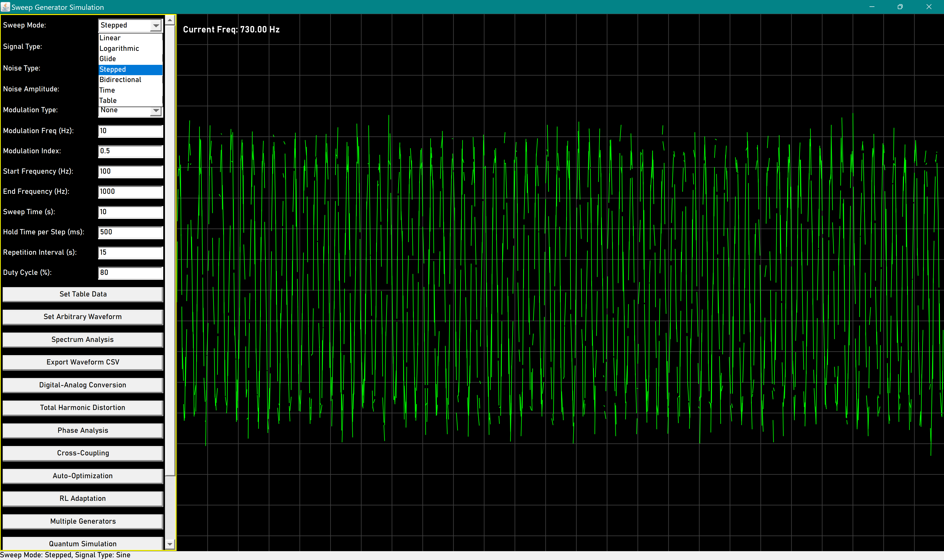Image resolution: width=944 pixels, height=560 pixels.
Task: Open the Quantum Simulation button
Action: 83,543
